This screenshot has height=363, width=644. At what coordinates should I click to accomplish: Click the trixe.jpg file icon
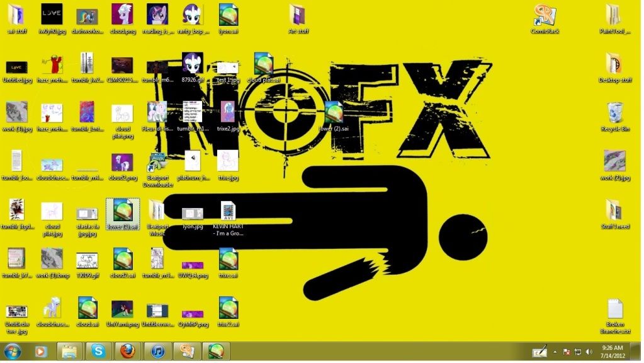pyautogui.click(x=228, y=166)
